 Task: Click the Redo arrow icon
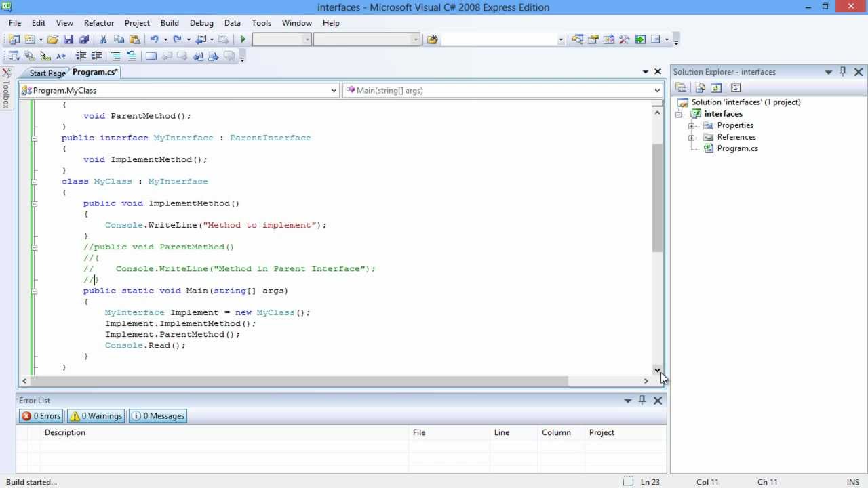[177, 39]
